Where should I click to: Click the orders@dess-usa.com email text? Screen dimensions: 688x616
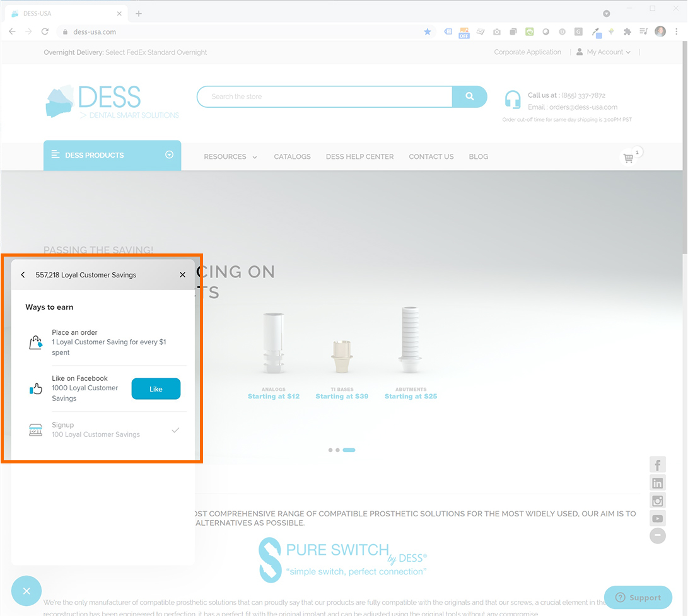[x=583, y=107]
